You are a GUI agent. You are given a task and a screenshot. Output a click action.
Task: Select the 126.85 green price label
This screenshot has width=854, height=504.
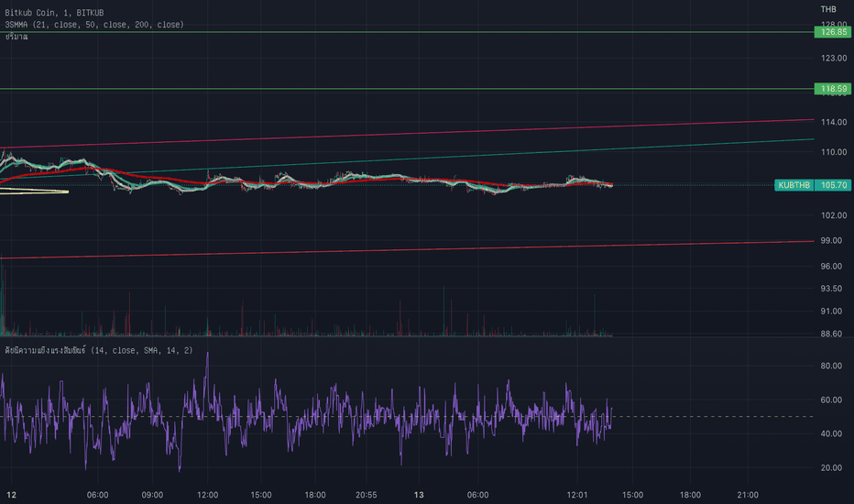(x=833, y=32)
